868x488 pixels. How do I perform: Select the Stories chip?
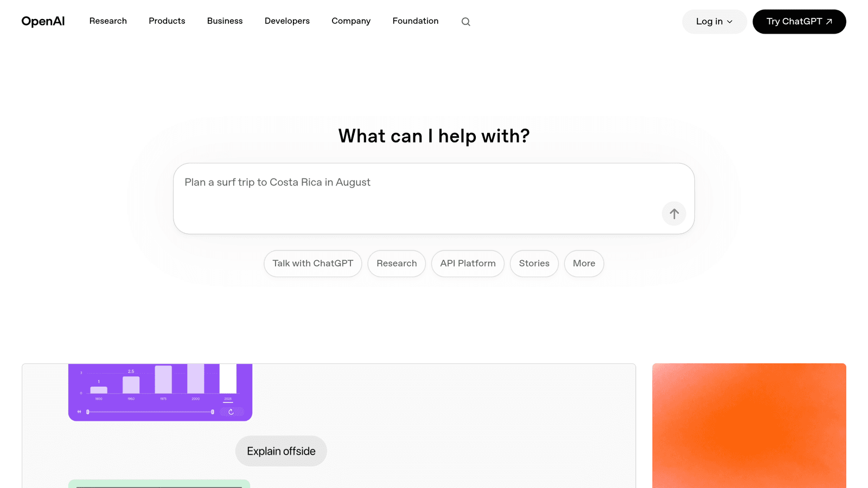click(x=534, y=264)
